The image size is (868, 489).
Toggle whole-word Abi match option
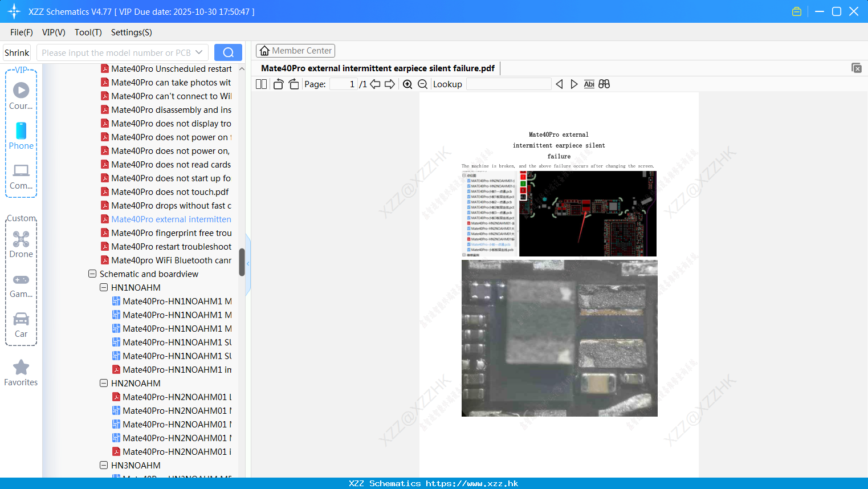pos(589,84)
